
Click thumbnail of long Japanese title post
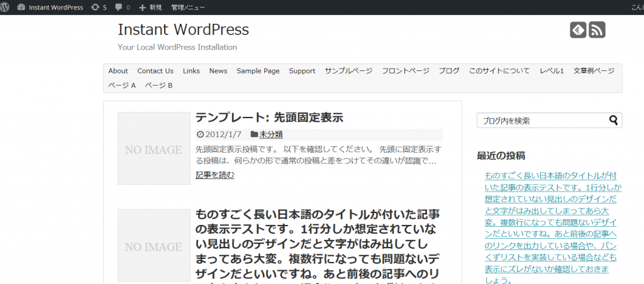154,246
